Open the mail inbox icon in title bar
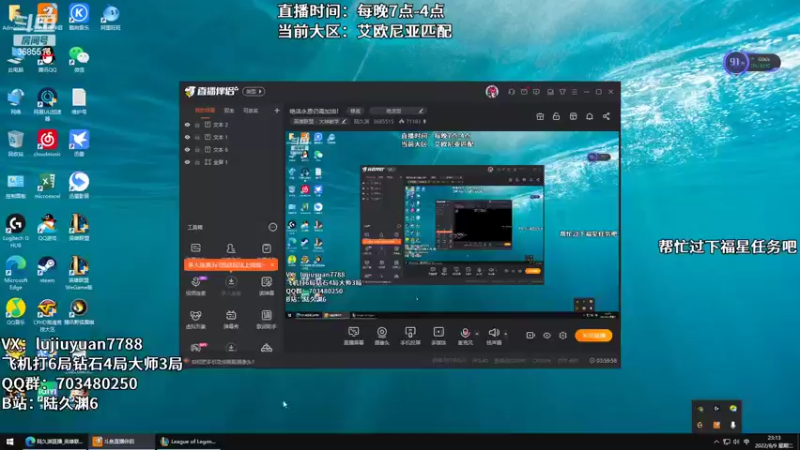The image size is (800, 450). pyautogui.click(x=551, y=92)
